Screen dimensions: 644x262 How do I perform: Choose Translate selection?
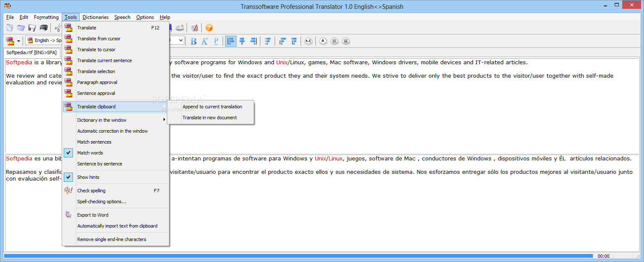115,71
